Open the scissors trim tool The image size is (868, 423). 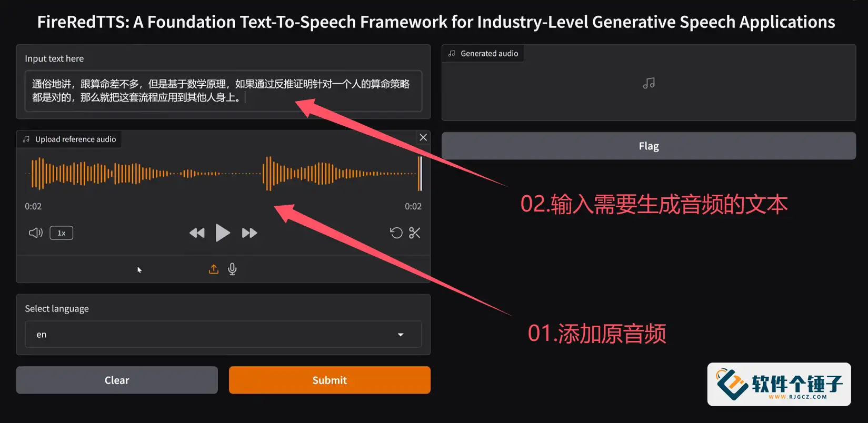pyautogui.click(x=415, y=233)
